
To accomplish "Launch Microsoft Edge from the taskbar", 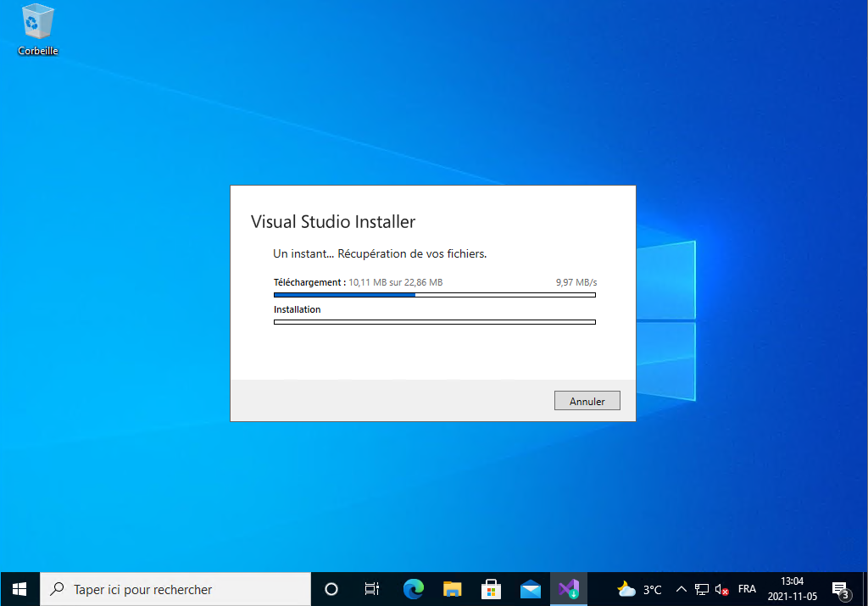I will click(x=413, y=589).
